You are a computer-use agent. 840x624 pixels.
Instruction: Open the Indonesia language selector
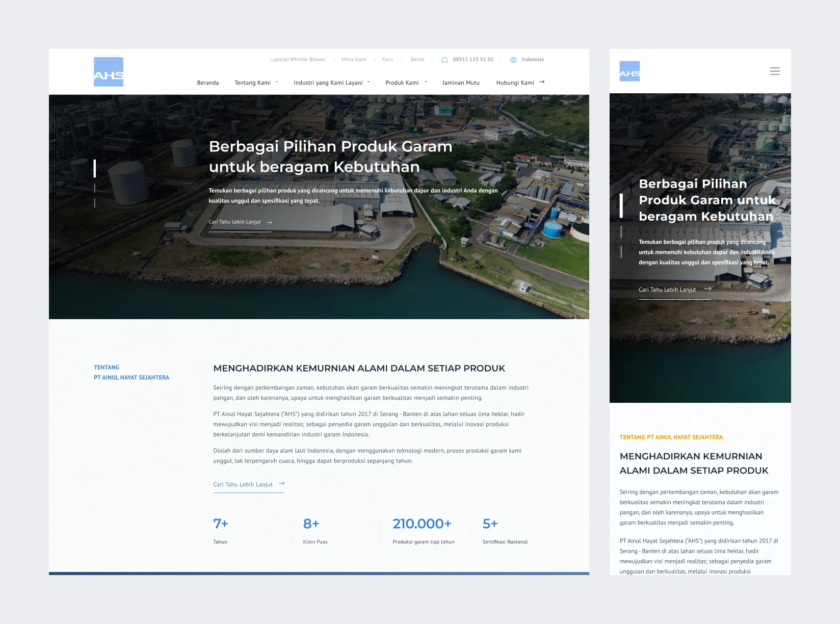click(x=532, y=60)
